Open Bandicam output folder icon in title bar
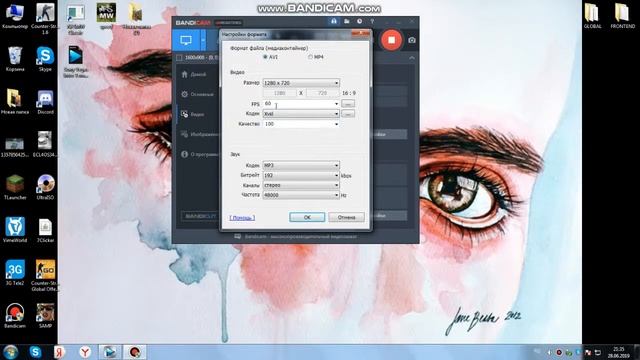 [347, 21]
